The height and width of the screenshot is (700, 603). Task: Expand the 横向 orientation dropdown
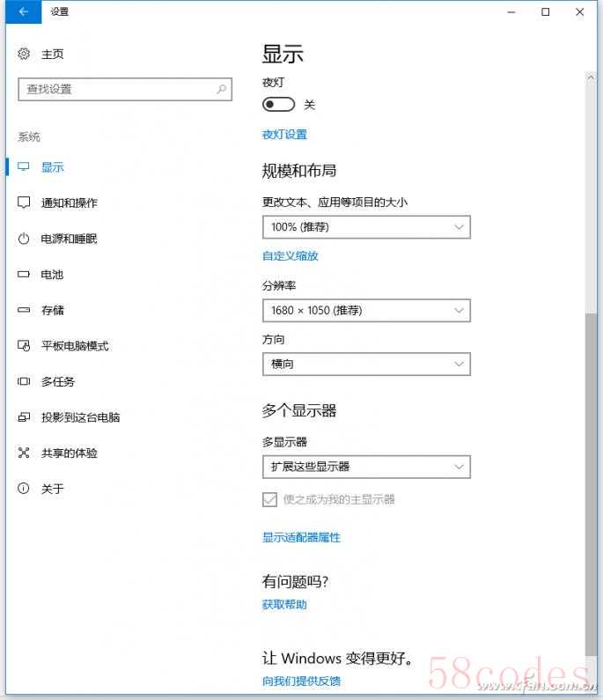pyautogui.click(x=366, y=364)
